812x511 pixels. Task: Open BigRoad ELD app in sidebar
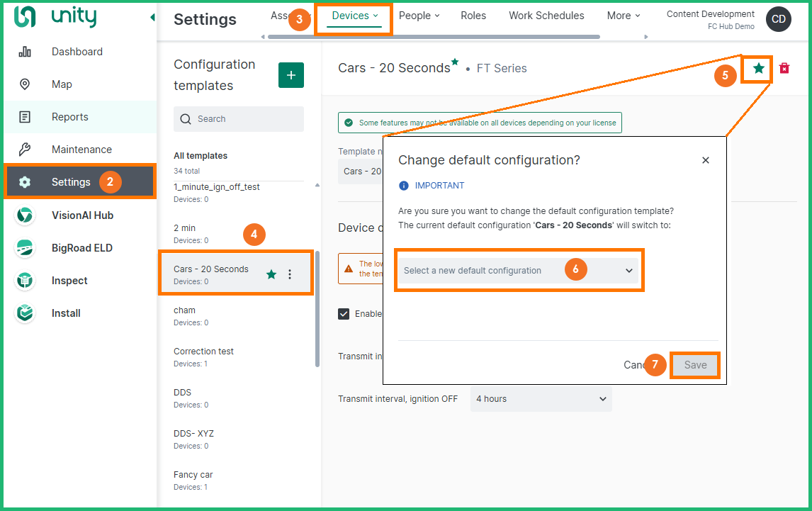(x=81, y=248)
